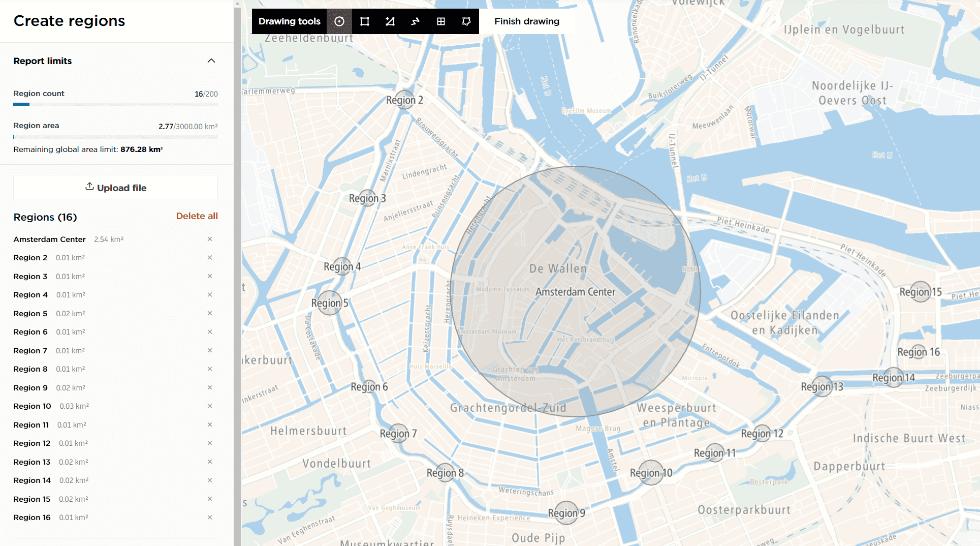980x546 pixels.
Task: Choose the add-polygon drawing tool
Action: [390, 21]
